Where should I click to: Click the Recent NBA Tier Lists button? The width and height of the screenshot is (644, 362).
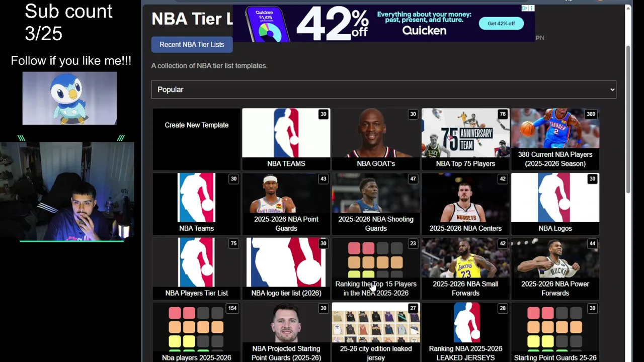192,44
